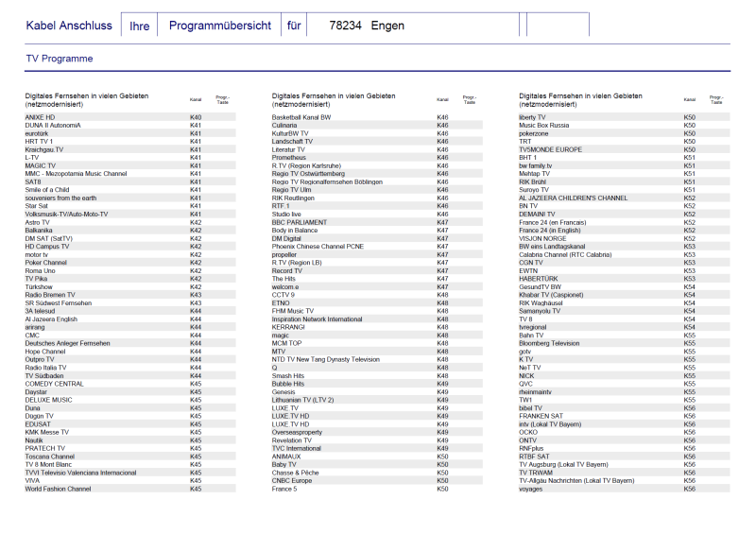The height and width of the screenshot is (534, 756).
Task: Select the 'Record TV' row
Action: pos(377,270)
